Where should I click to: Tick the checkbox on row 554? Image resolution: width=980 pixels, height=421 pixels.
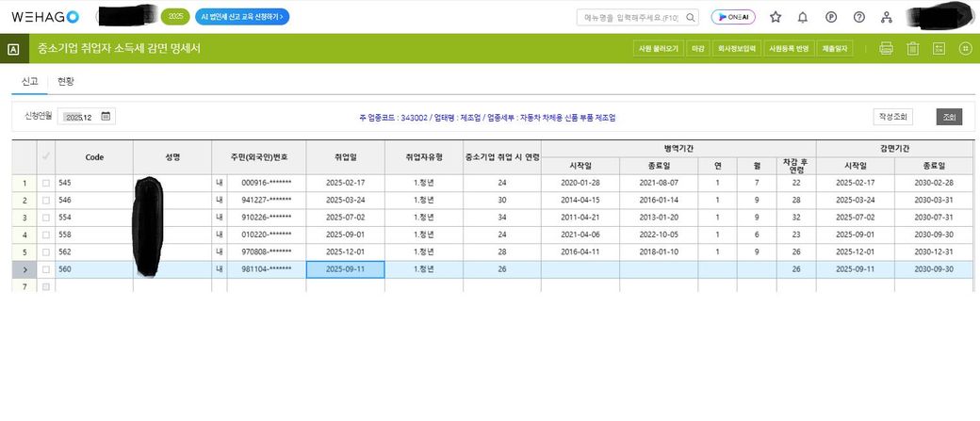tap(46, 218)
